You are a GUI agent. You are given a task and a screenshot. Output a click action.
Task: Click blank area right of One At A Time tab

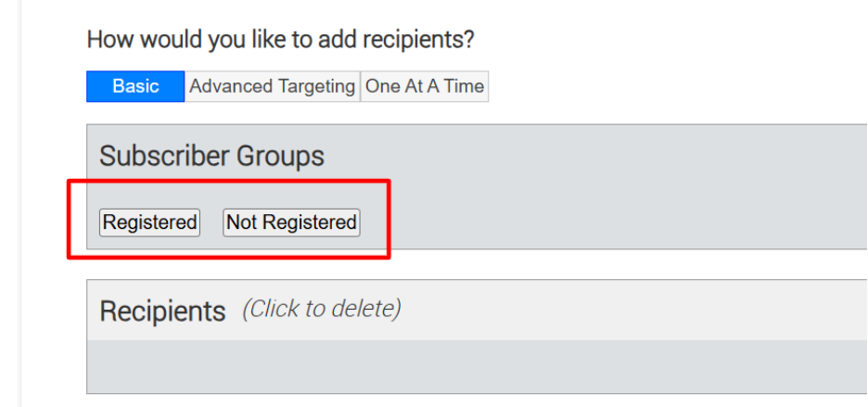(x=649, y=86)
